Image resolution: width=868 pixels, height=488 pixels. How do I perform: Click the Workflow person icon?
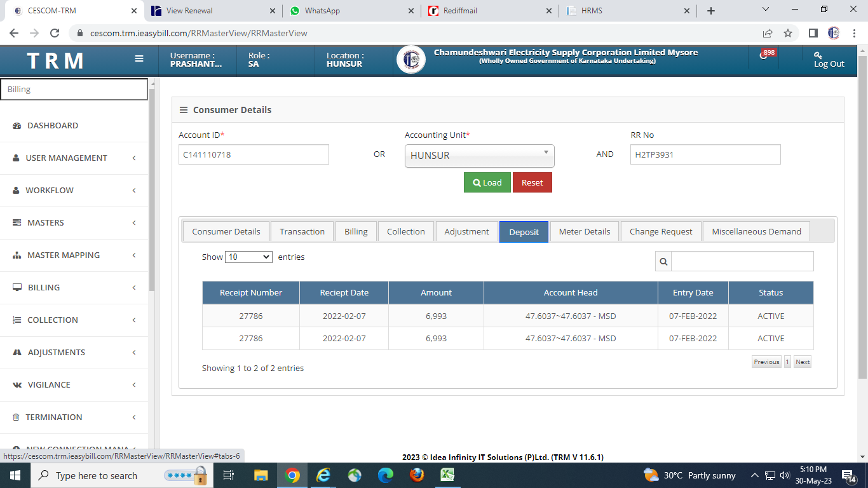[x=16, y=191]
